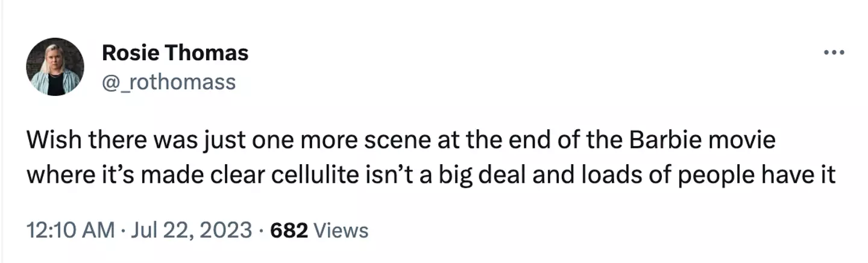
Task: Click the @_rothomass handle
Action: point(169,81)
